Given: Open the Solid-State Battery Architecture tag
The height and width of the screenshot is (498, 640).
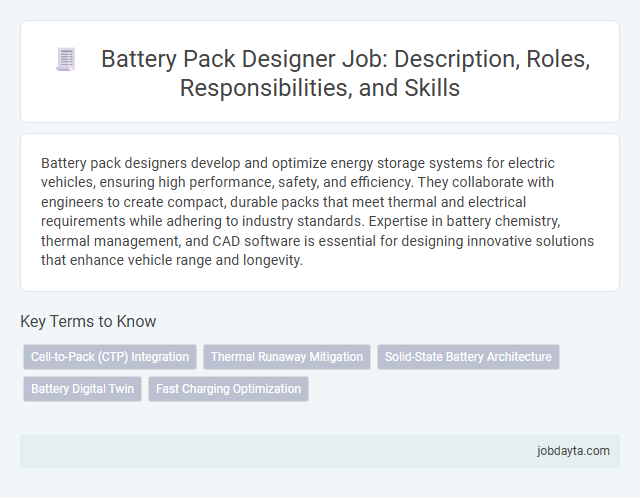Looking at the screenshot, I should (x=468, y=357).
